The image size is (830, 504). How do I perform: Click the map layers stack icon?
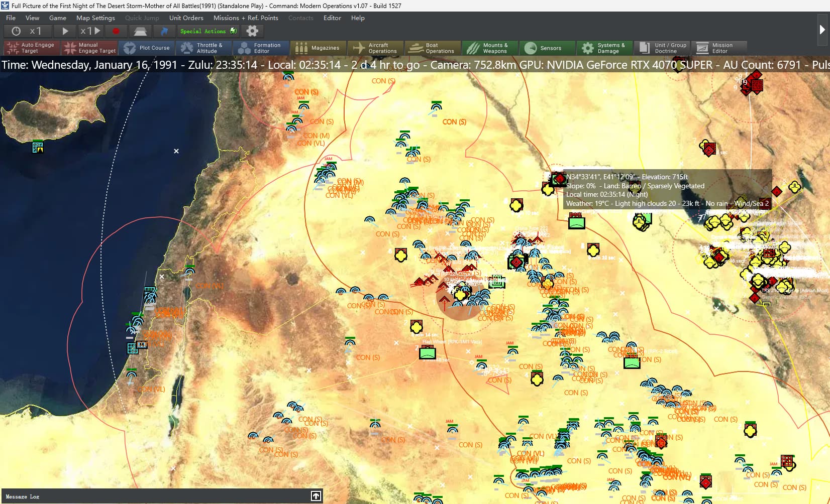coord(140,31)
